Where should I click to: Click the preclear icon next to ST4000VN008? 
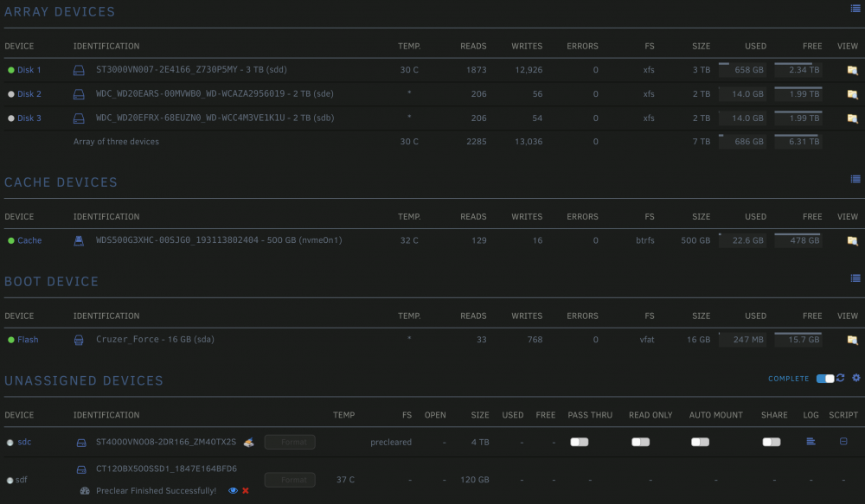pyautogui.click(x=249, y=443)
